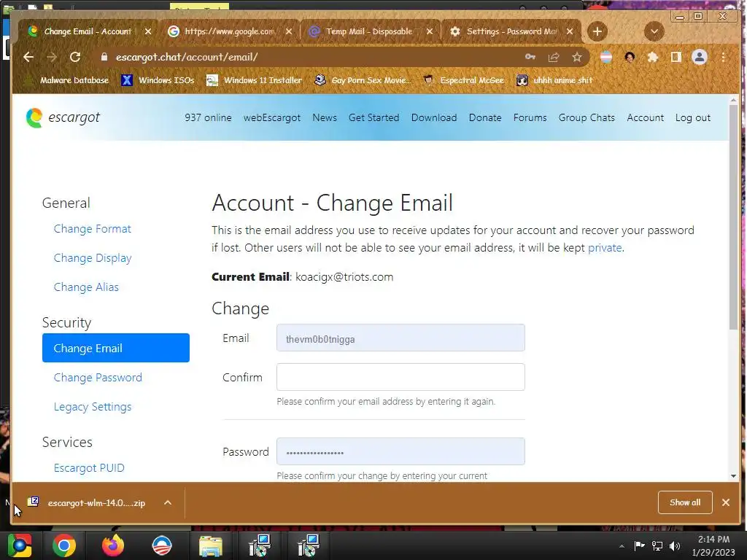Switch to Settings Password Manager tab
This screenshot has height=560, width=747.
511,31
